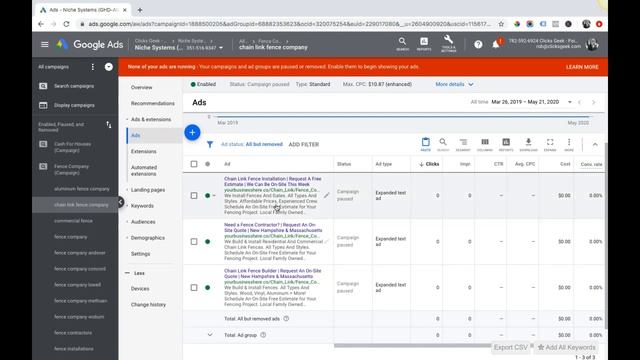Open the Extensions page
Screen dimensions: 640x360
[144, 151]
